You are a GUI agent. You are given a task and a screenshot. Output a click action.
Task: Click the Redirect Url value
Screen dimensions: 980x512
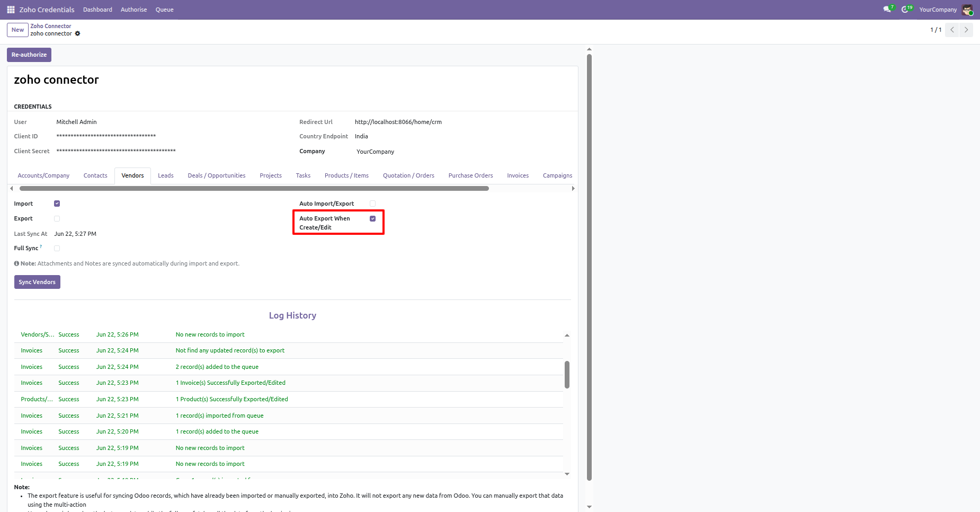(x=398, y=122)
